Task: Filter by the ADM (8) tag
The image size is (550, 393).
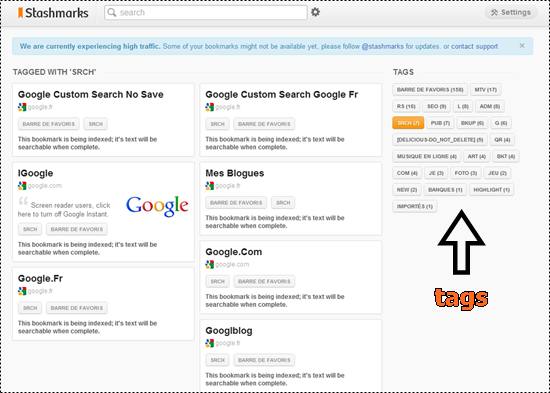Action: 490,106
